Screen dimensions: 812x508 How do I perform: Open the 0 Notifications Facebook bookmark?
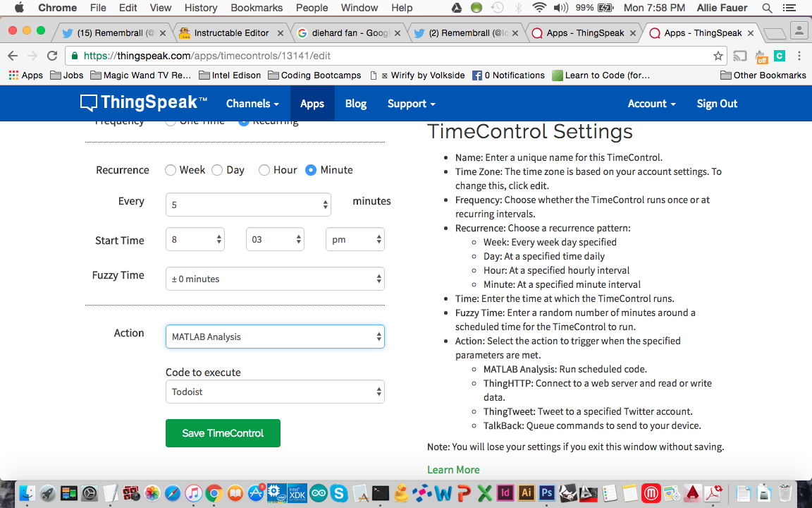[x=508, y=75]
